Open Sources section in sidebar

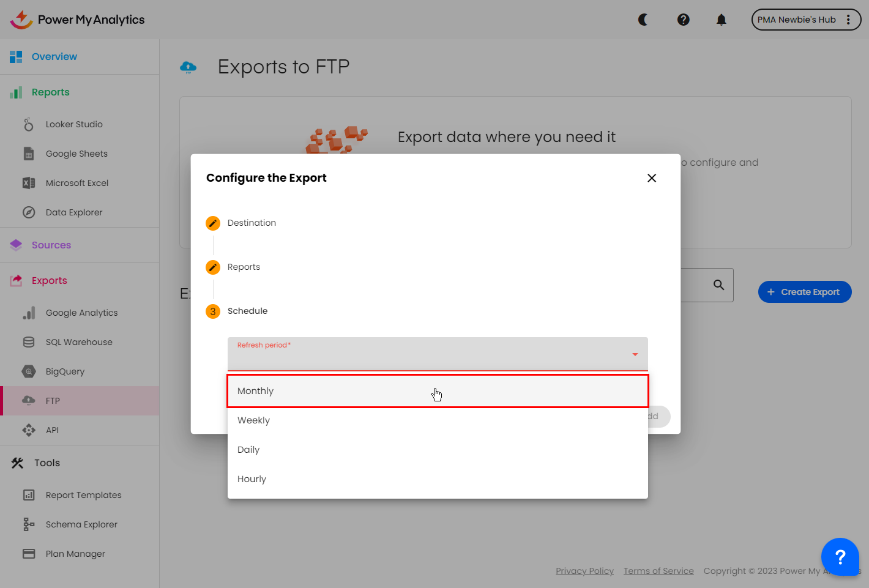51,245
